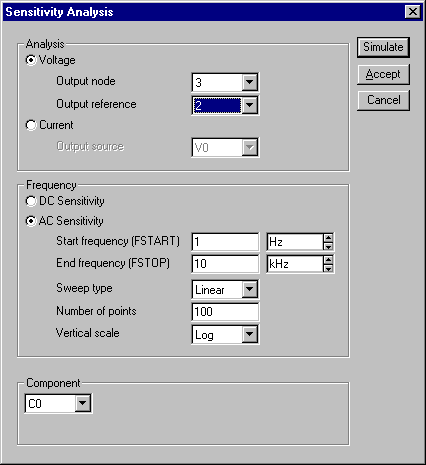Expand the Vertical scale dropdown
Screen dimensions: 426x465
click(250, 334)
